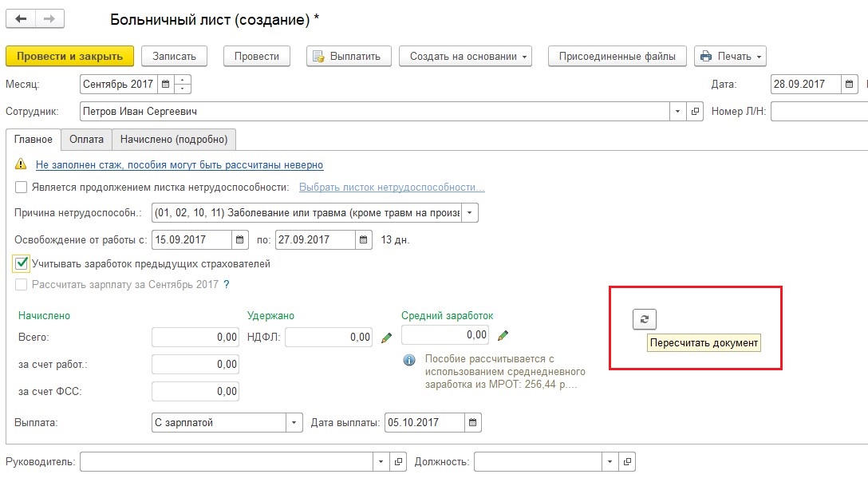868x478 pixels.
Task: Open calendar for the sick leave start date
Action: 239,239
